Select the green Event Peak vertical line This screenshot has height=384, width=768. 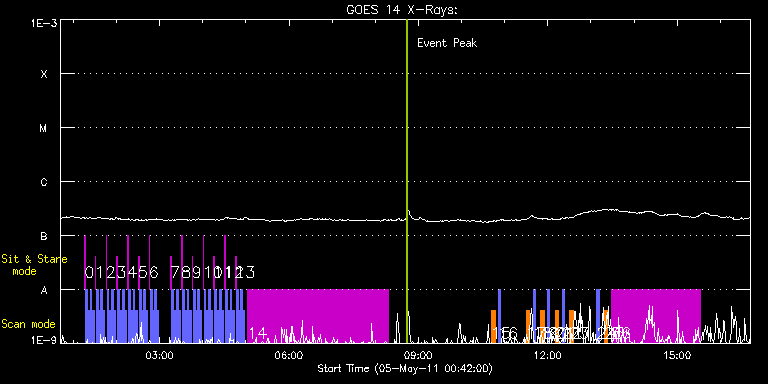[x=407, y=181]
